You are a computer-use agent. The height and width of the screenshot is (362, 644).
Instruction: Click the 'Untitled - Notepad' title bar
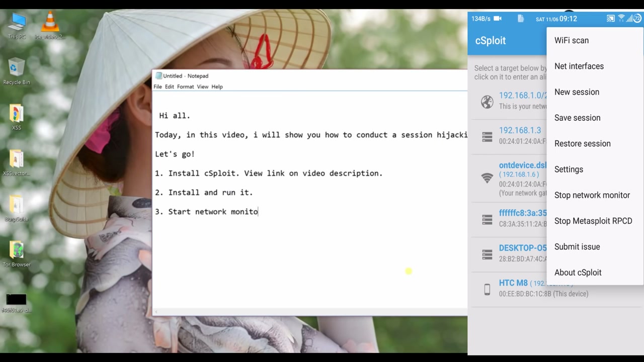tap(310, 76)
